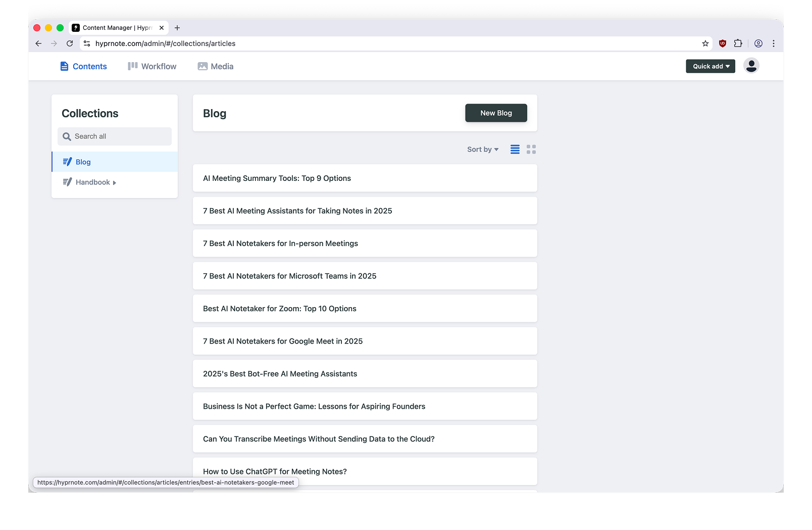
Task: Switch to the Workflow tab
Action: click(152, 66)
